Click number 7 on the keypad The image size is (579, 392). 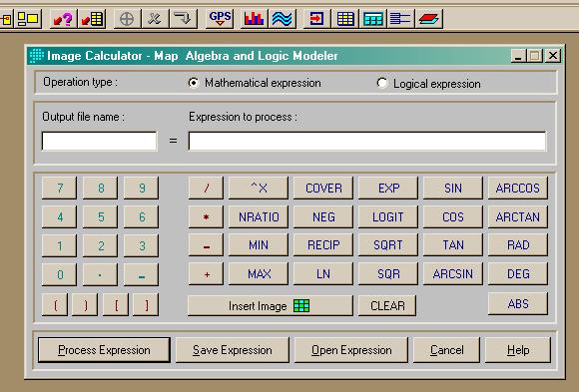(x=60, y=189)
